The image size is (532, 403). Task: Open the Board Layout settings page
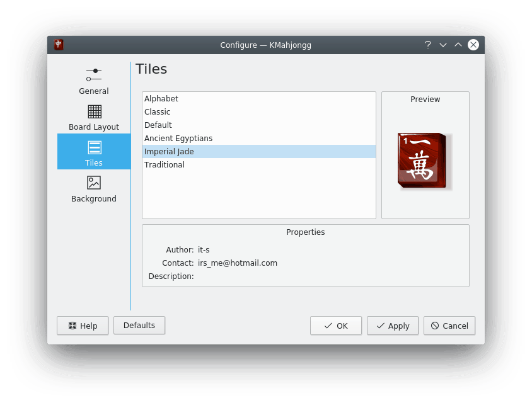[x=93, y=117]
